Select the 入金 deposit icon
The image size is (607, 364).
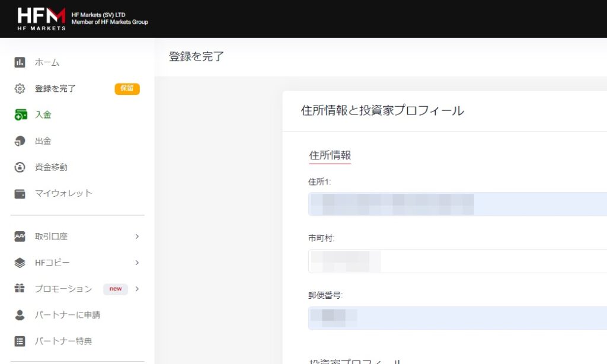(x=20, y=114)
